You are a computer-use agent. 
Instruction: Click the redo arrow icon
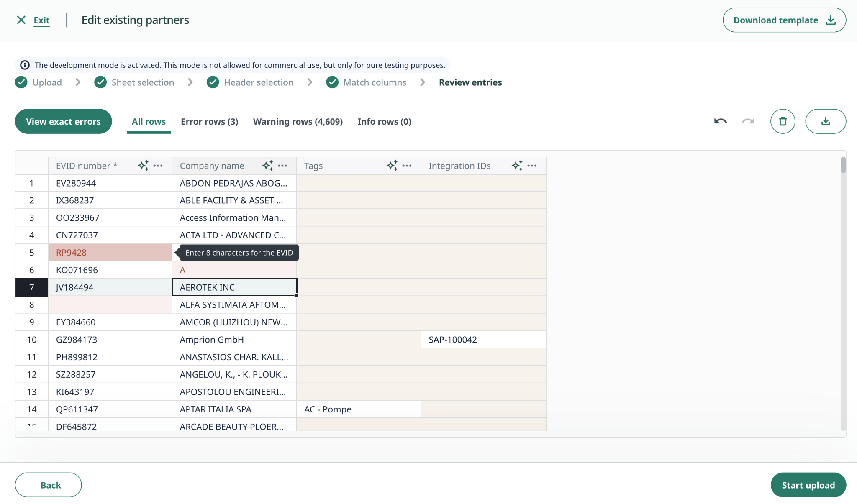(x=748, y=121)
